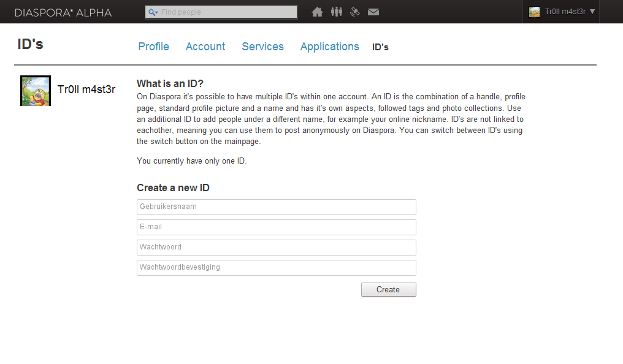The height and width of the screenshot is (364, 623).
Task: Click the Gebruikersnaam input field
Action: click(x=276, y=207)
